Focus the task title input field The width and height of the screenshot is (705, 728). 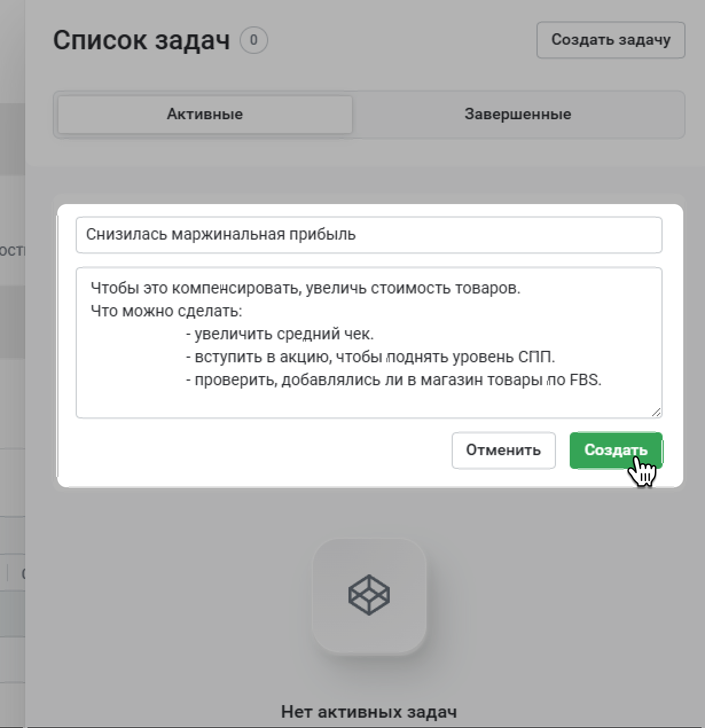tap(369, 234)
